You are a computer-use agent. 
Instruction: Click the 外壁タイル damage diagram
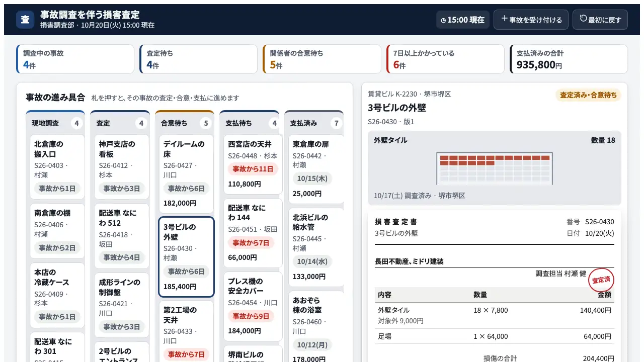[x=495, y=168]
